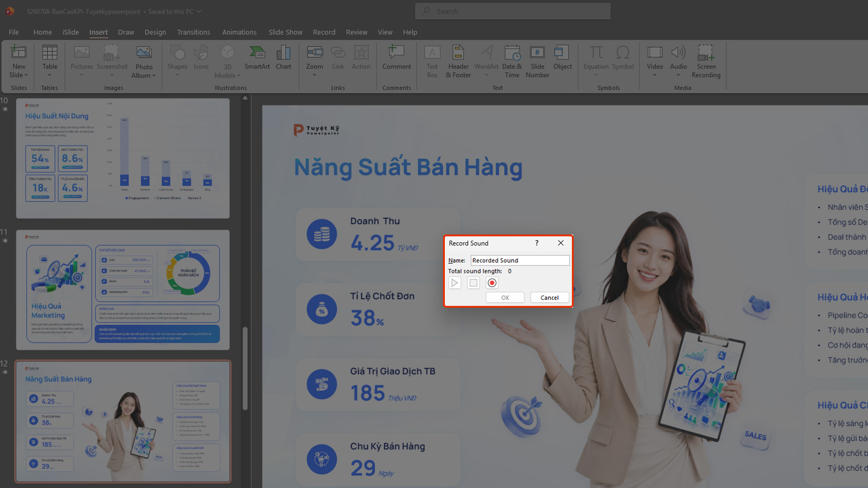Open Record Sound dialog help
This screenshot has height=488, width=868.
[x=537, y=243]
